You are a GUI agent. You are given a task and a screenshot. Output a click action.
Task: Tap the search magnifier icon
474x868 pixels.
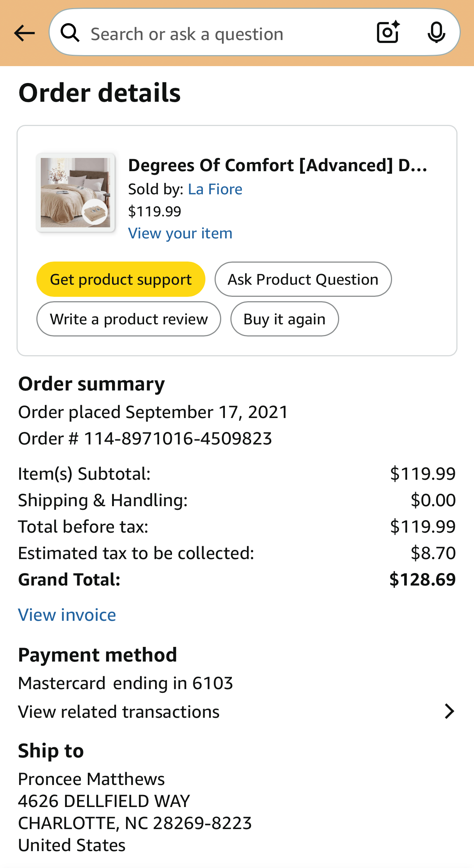(x=70, y=33)
